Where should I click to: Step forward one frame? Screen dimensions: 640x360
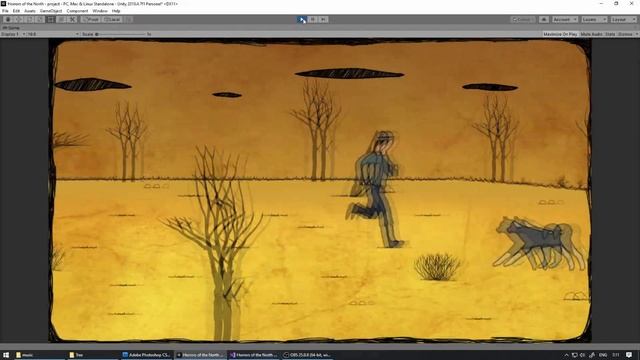coord(323,19)
